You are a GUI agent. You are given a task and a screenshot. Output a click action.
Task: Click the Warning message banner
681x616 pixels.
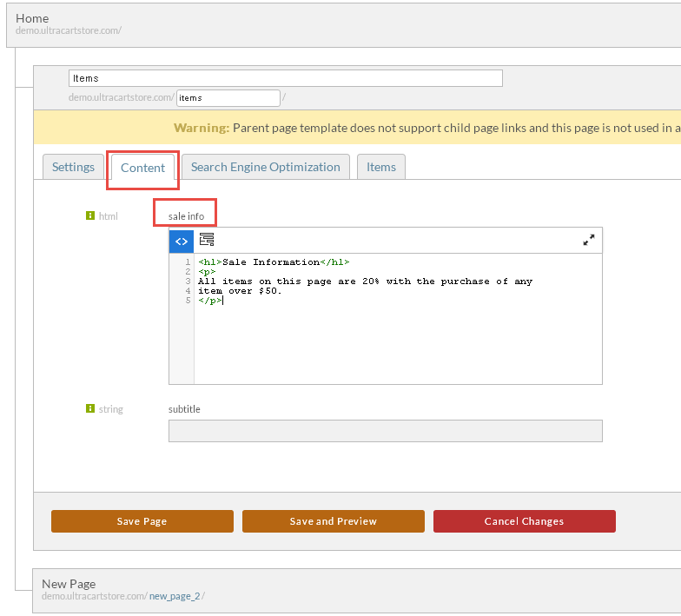pos(357,127)
